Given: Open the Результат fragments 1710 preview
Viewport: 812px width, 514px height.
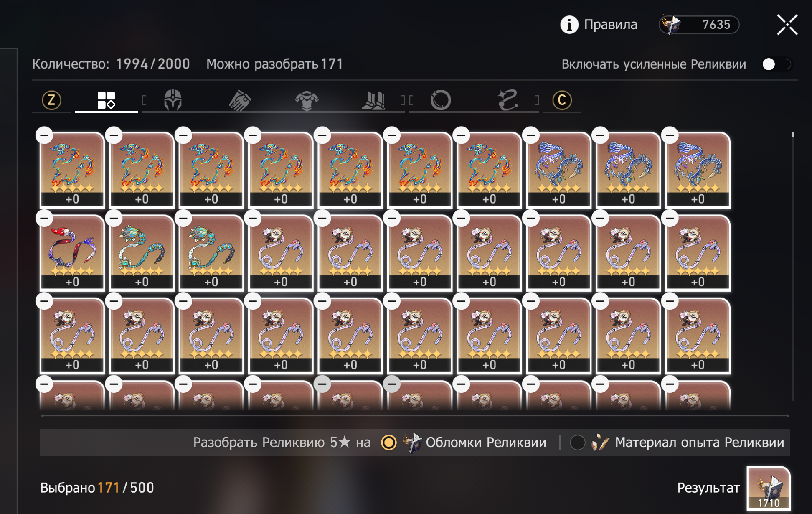Looking at the screenshot, I should click(x=769, y=488).
